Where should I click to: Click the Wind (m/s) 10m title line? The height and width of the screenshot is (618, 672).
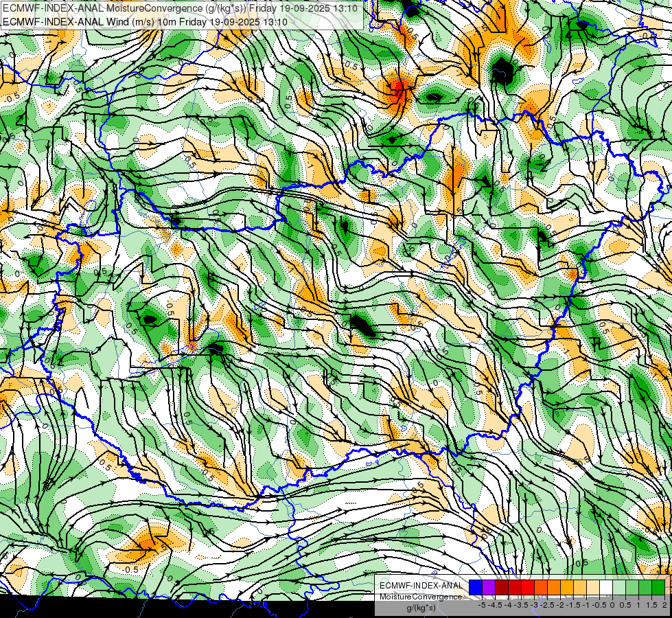(x=145, y=21)
